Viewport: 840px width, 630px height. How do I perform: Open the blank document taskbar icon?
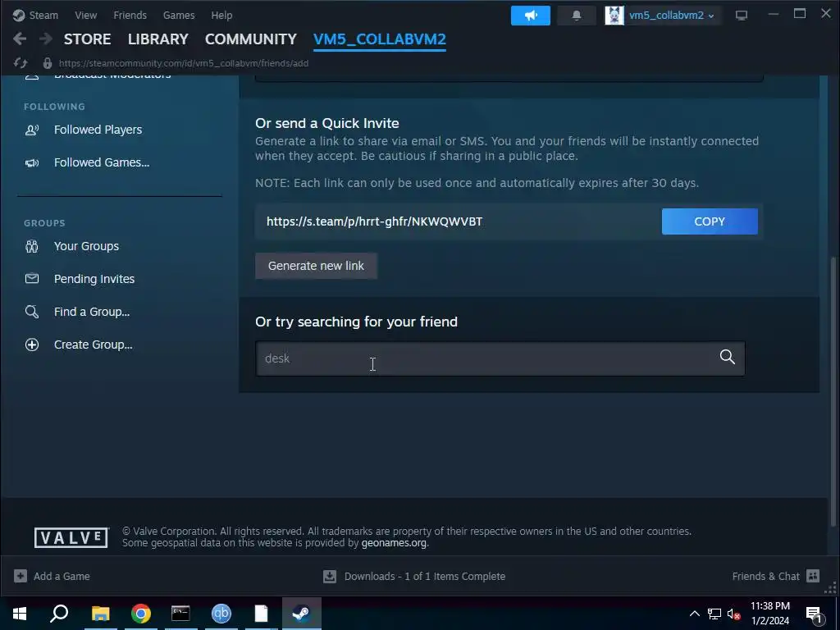coord(262,614)
